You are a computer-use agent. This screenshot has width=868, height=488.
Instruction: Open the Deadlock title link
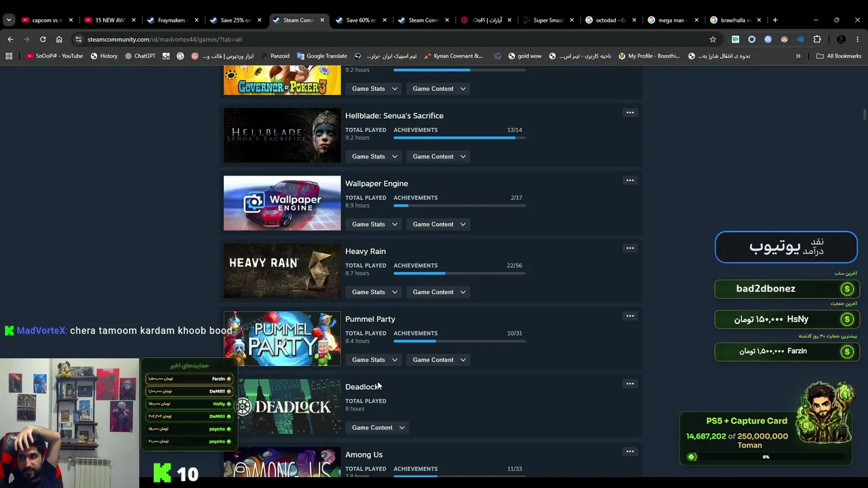pyautogui.click(x=363, y=387)
